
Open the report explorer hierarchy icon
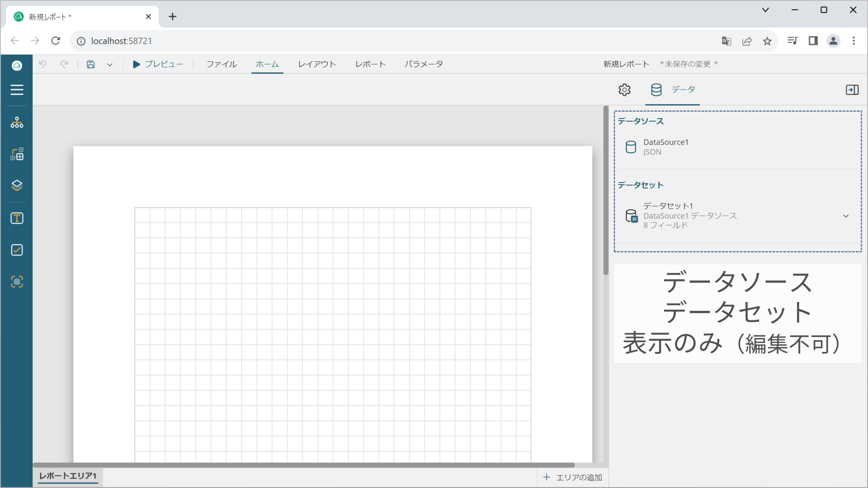pos(17,122)
